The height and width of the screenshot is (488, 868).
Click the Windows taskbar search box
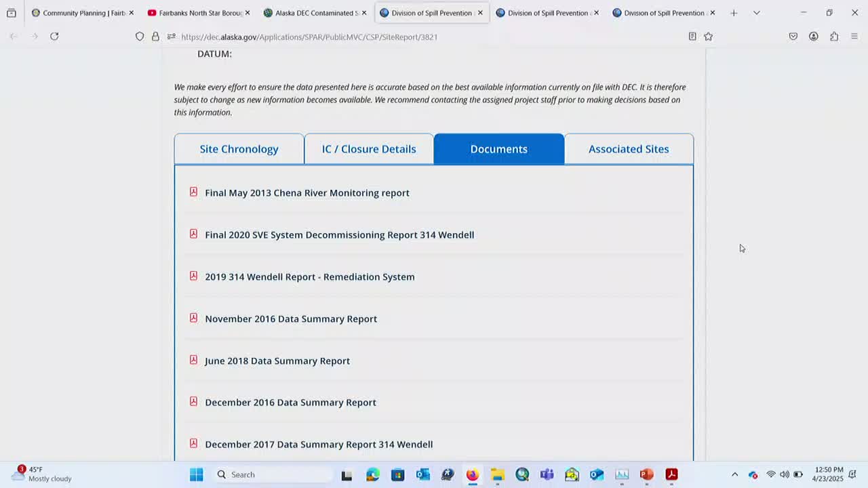(271, 474)
